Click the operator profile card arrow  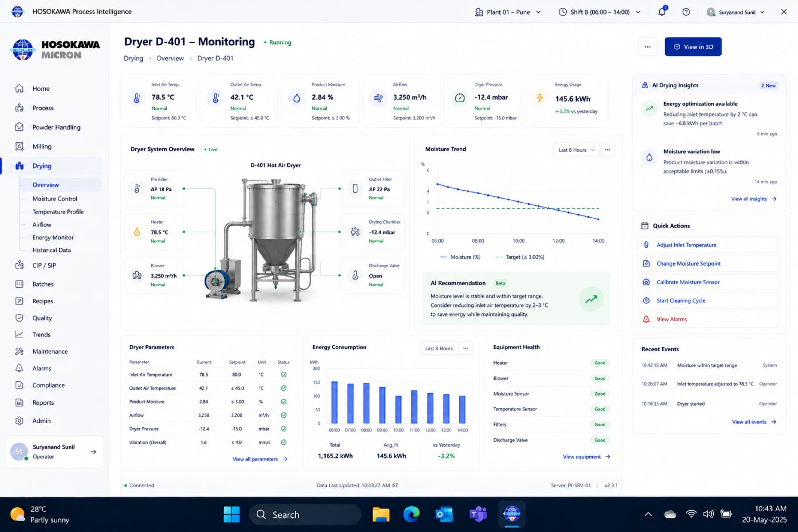[93, 452]
